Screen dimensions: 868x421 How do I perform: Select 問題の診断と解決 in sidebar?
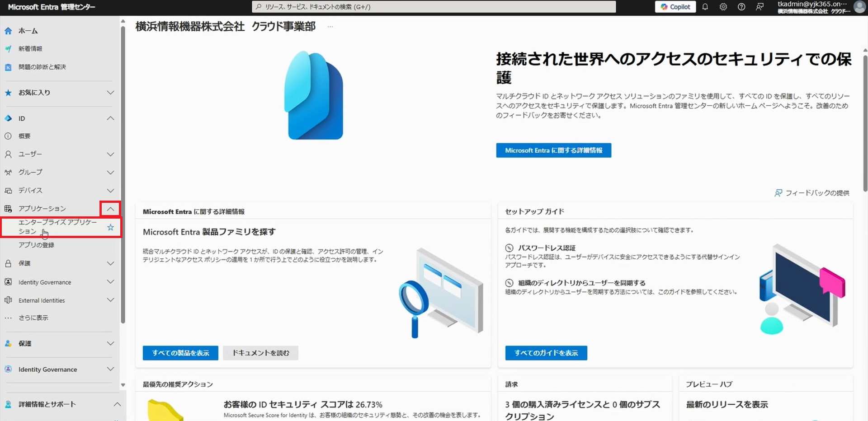click(x=42, y=67)
